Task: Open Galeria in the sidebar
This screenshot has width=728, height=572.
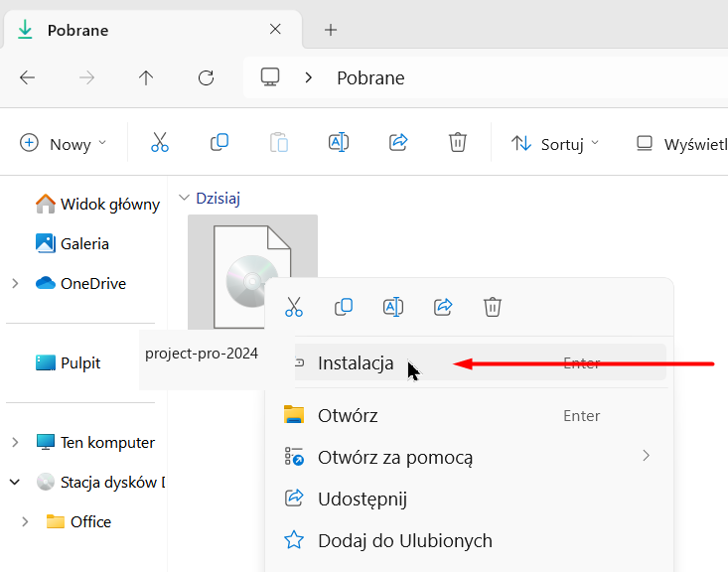Action: (x=73, y=243)
